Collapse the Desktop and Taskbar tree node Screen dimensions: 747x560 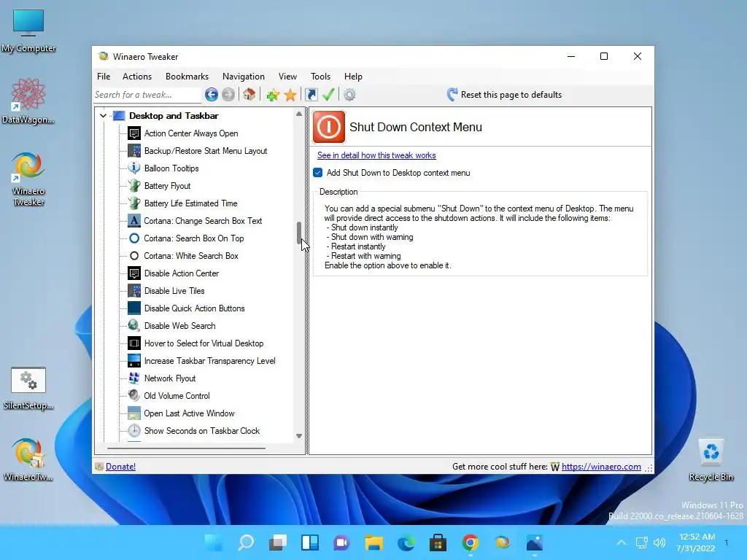click(103, 116)
